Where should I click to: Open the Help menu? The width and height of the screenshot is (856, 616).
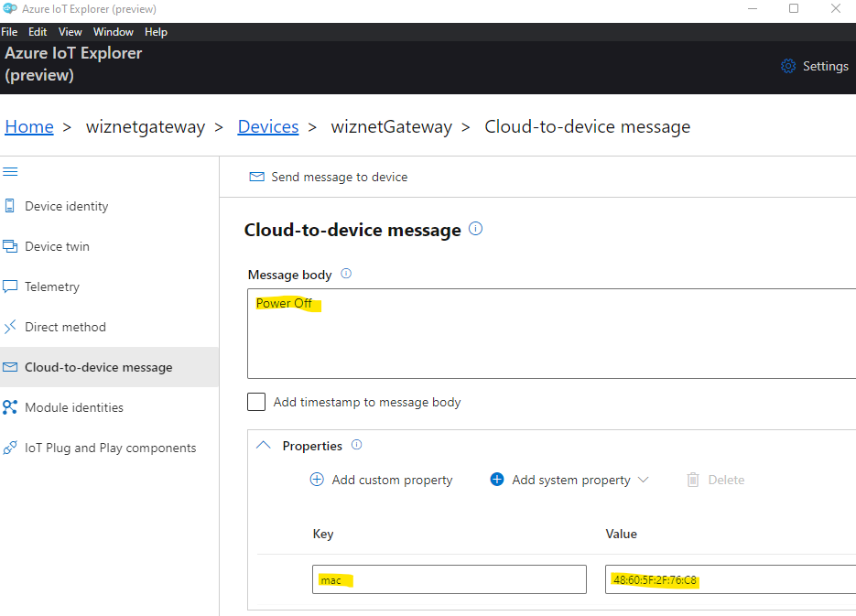click(156, 32)
